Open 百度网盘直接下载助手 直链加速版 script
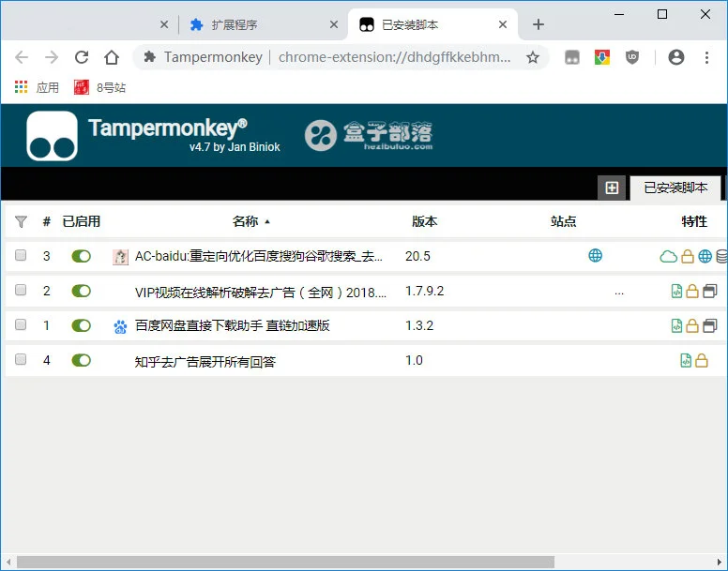The width and height of the screenshot is (728, 571). tap(232, 325)
